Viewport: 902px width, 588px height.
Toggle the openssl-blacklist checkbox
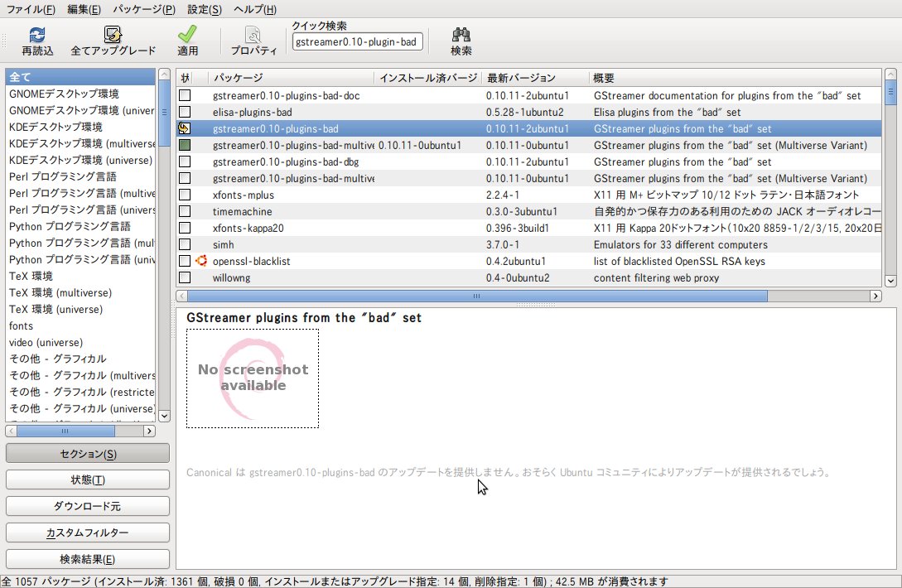pyautogui.click(x=185, y=261)
